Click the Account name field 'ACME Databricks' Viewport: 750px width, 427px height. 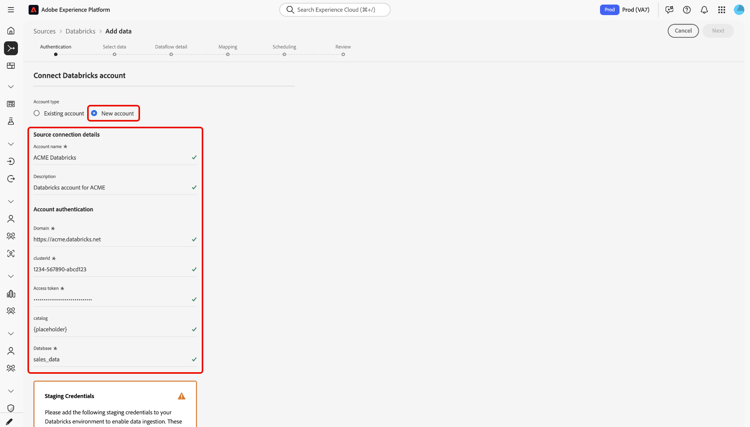pos(115,157)
